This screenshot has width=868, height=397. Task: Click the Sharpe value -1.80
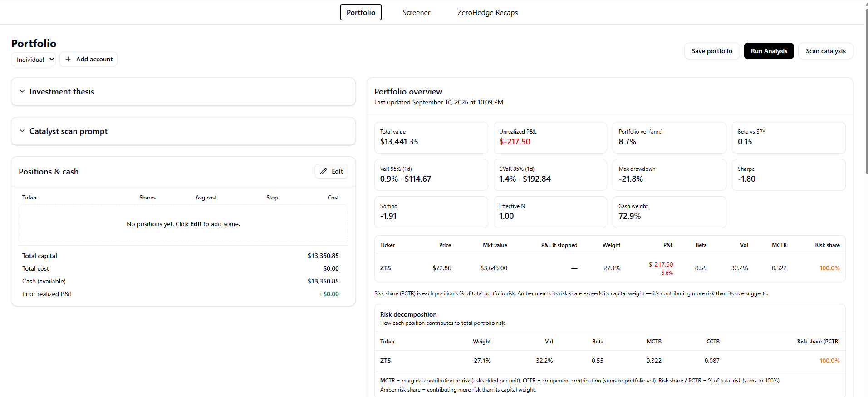tap(747, 179)
